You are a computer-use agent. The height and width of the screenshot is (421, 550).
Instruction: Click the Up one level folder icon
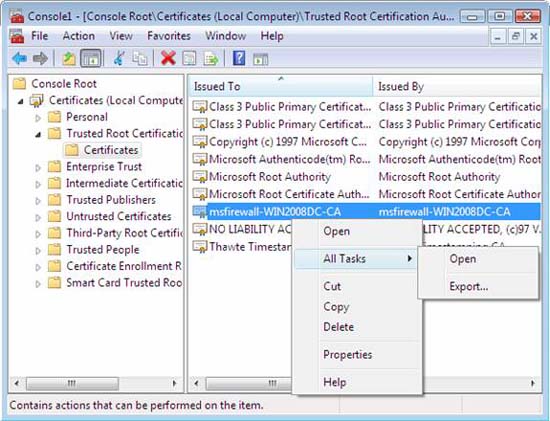(x=69, y=58)
